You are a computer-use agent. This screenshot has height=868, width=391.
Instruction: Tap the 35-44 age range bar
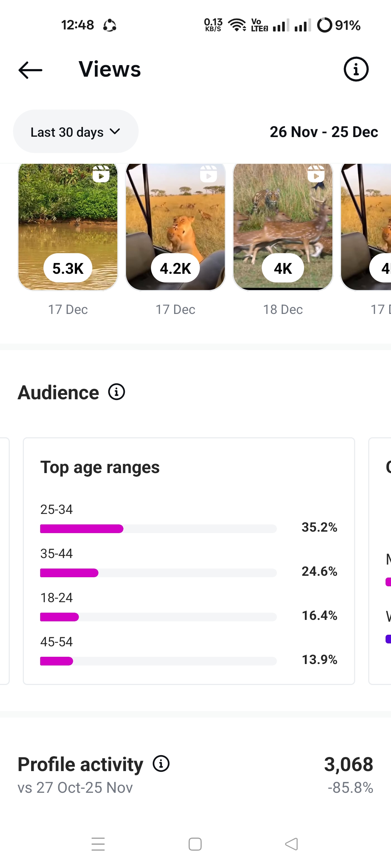coord(158,573)
